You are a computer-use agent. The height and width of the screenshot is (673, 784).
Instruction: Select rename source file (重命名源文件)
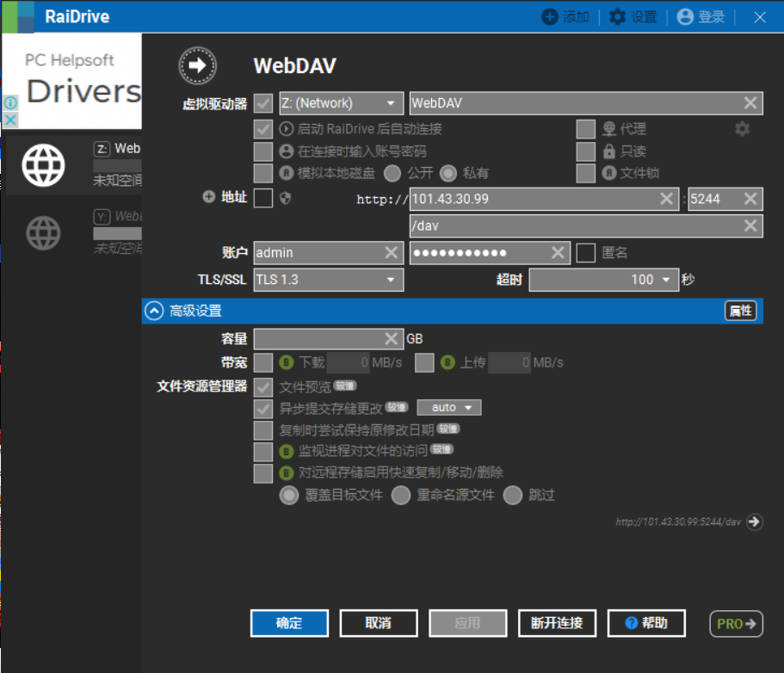pyautogui.click(x=401, y=496)
